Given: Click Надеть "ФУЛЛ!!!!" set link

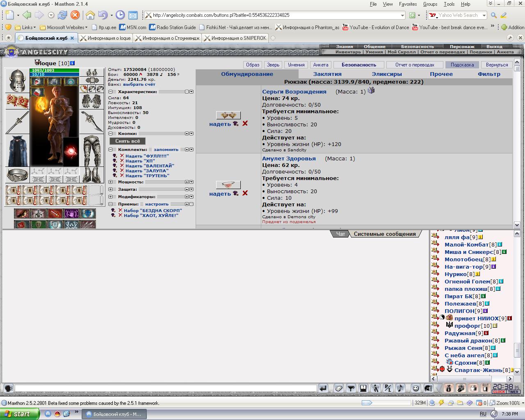Looking at the screenshot, I should tap(147, 156).
